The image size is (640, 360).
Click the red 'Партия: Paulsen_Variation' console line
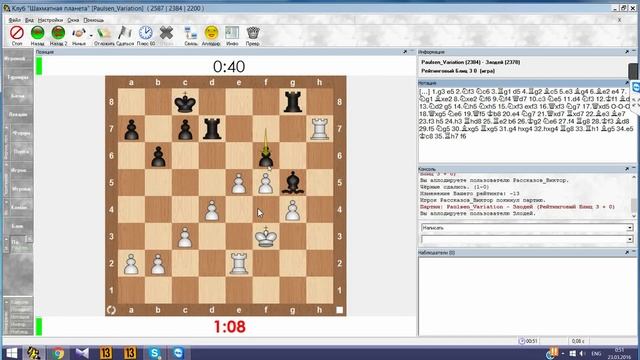click(517, 207)
